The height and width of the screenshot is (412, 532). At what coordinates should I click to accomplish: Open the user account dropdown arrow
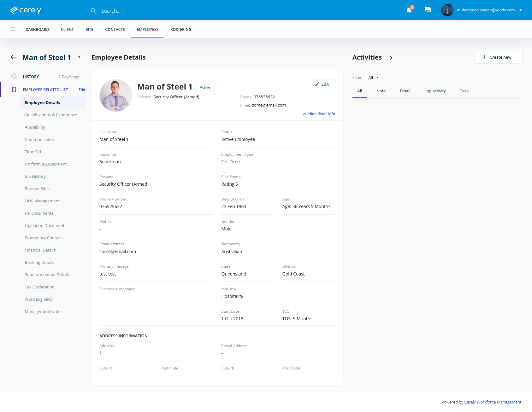(x=521, y=10)
